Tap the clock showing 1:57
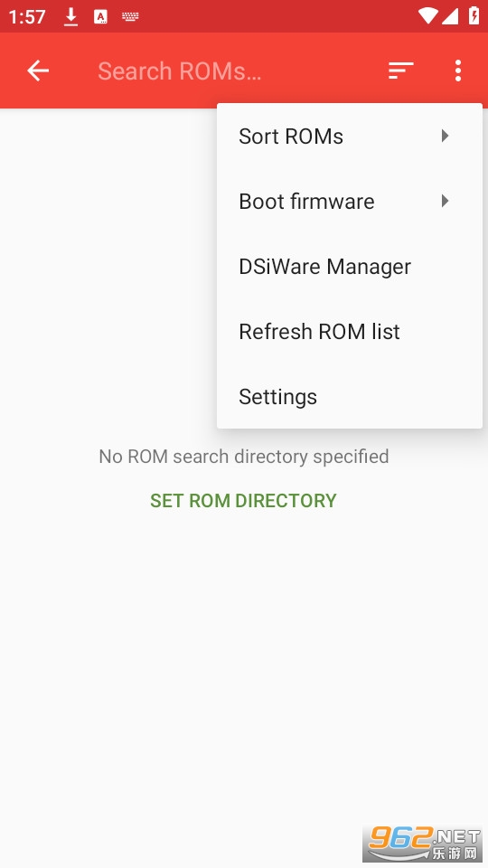The height and width of the screenshot is (868, 488). pos(26,16)
